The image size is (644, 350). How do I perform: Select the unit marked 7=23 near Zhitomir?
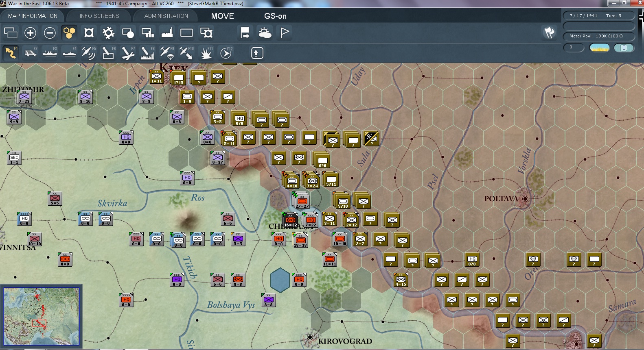24,97
